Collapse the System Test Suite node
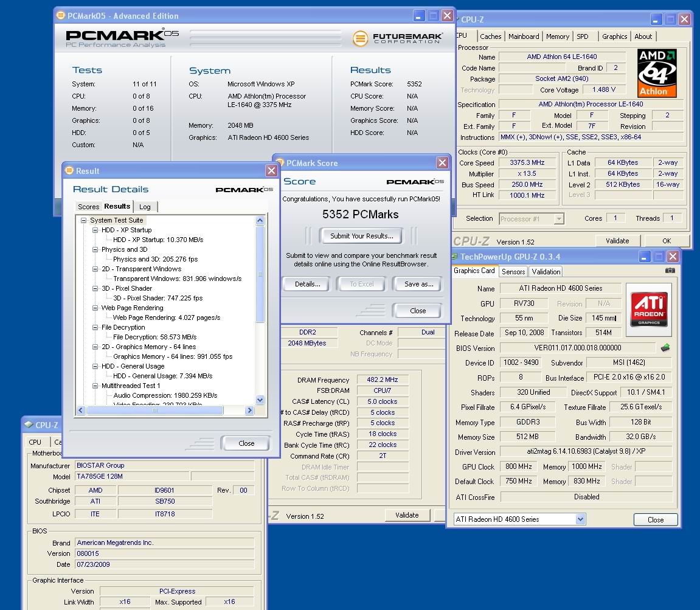Viewport: 700px width, 610px height. click(x=83, y=220)
